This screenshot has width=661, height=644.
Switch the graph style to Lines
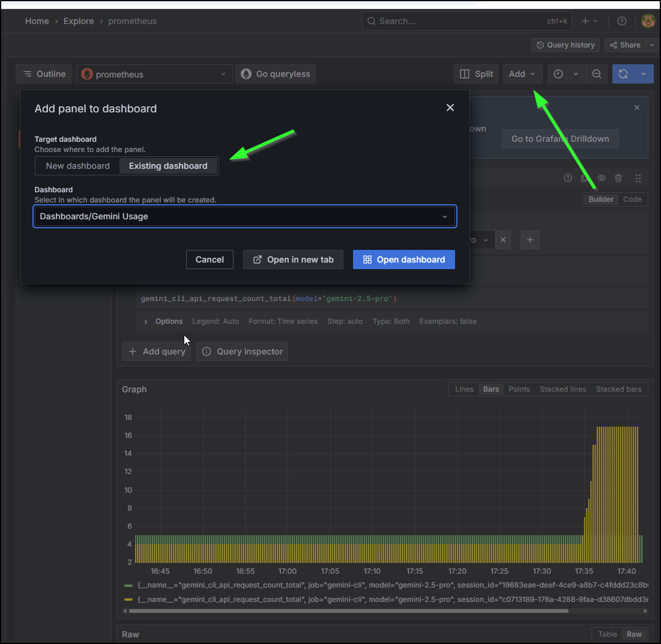464,389
